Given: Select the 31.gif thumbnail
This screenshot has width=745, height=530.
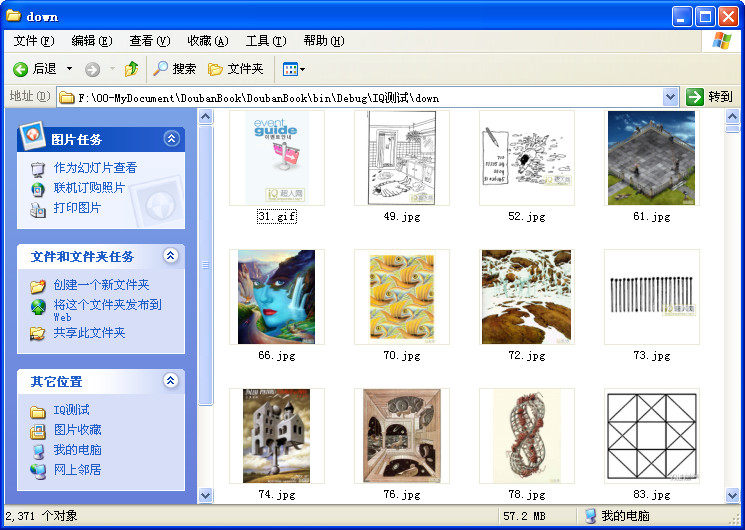Looking at the screenshot, I should 277,158.
